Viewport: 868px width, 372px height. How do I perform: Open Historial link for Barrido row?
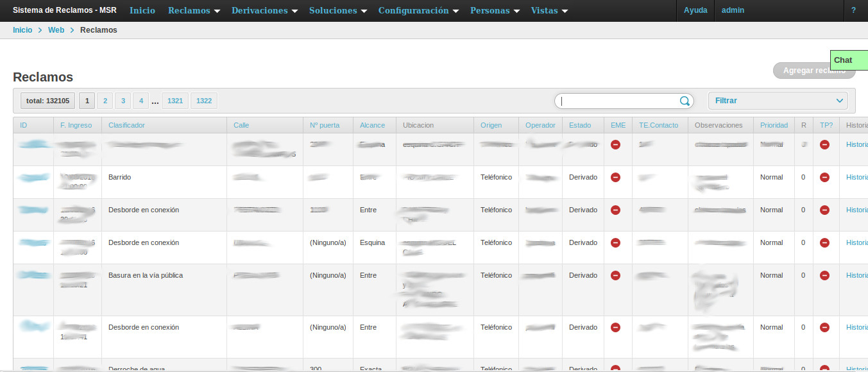(856, 177)
